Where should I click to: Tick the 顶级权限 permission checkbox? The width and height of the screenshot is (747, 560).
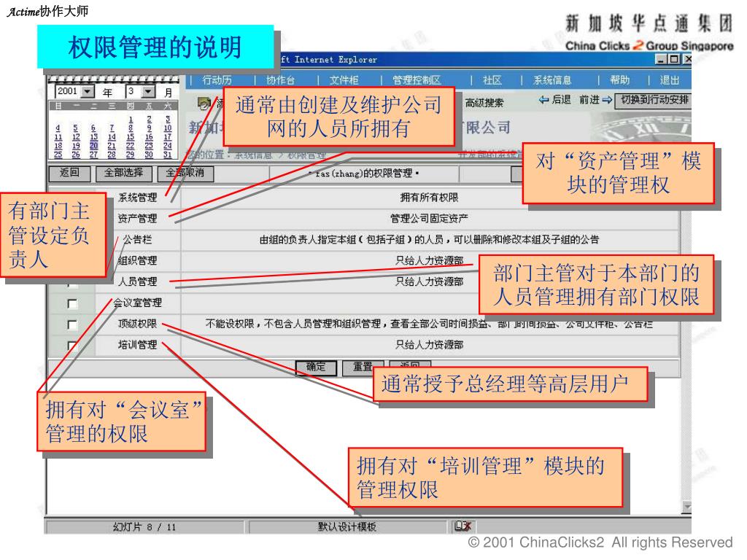[x=72, y=324]
